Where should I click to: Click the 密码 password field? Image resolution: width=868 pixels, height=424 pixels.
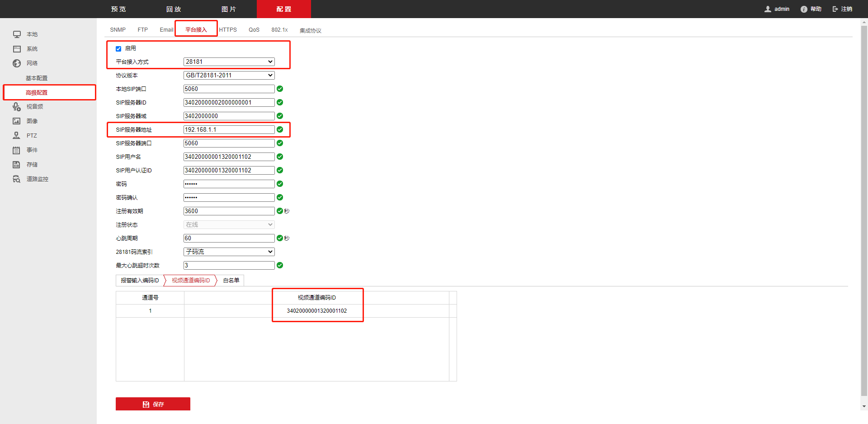[229, 184]
